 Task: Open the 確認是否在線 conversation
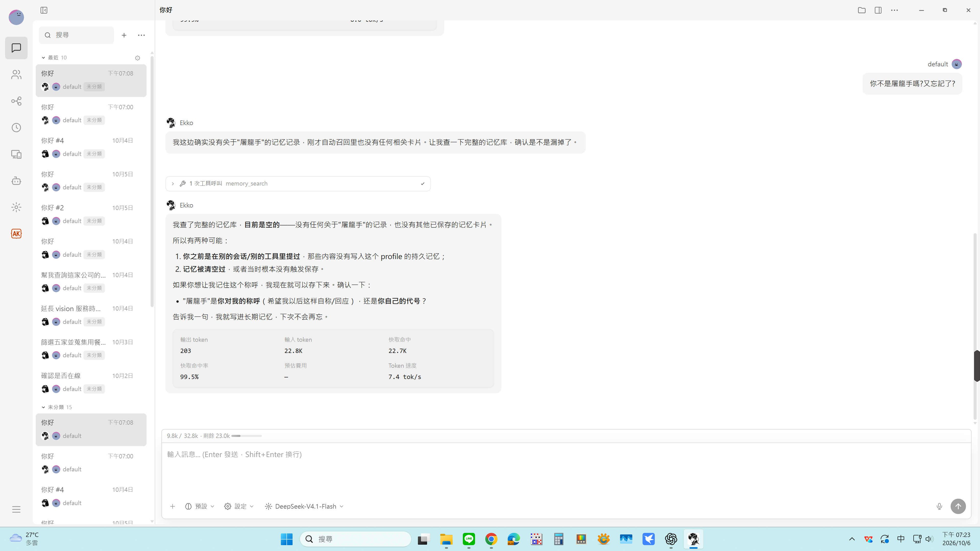click(x=91, y=382)
